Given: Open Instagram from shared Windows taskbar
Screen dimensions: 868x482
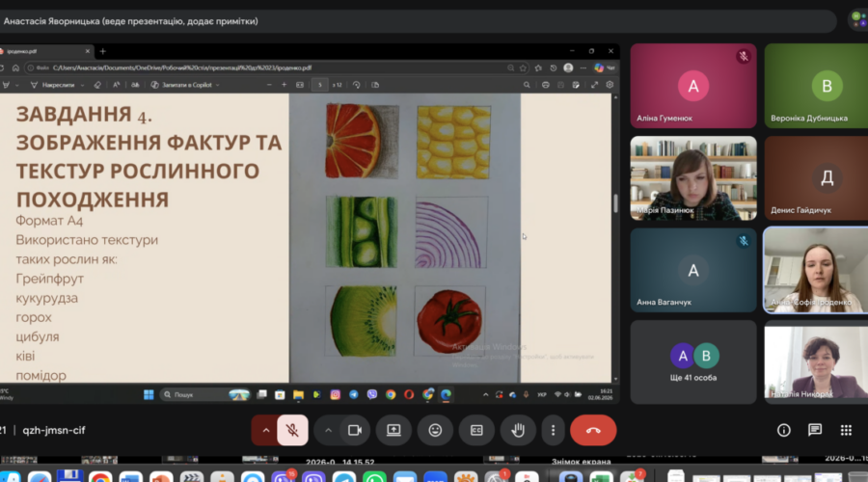Looking at the screenshot, I should pyautogui.click(x=335, y=394).
